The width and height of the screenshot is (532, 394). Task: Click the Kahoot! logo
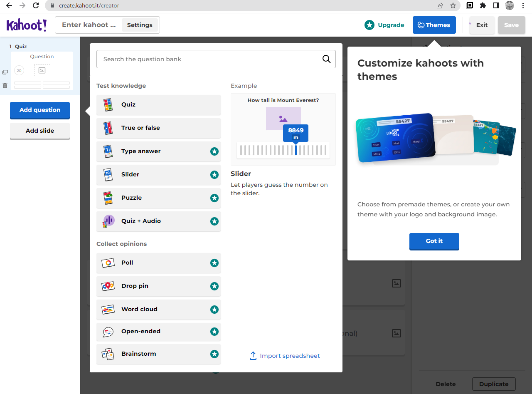pos(27,25)
